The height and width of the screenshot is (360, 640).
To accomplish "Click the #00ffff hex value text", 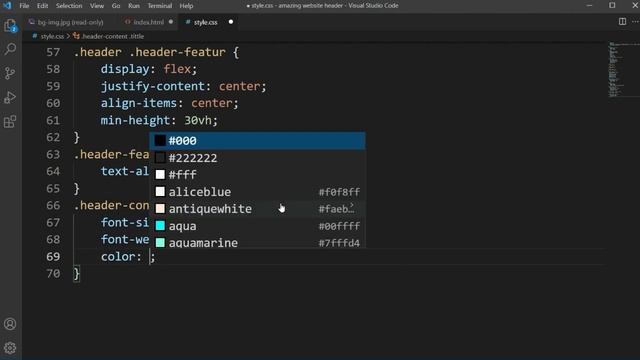I will (339, 226).
